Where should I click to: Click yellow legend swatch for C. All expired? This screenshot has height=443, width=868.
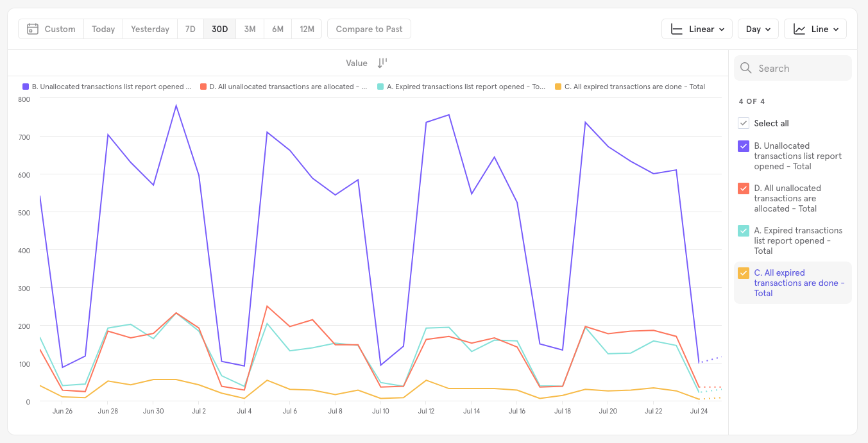point(558,87)
